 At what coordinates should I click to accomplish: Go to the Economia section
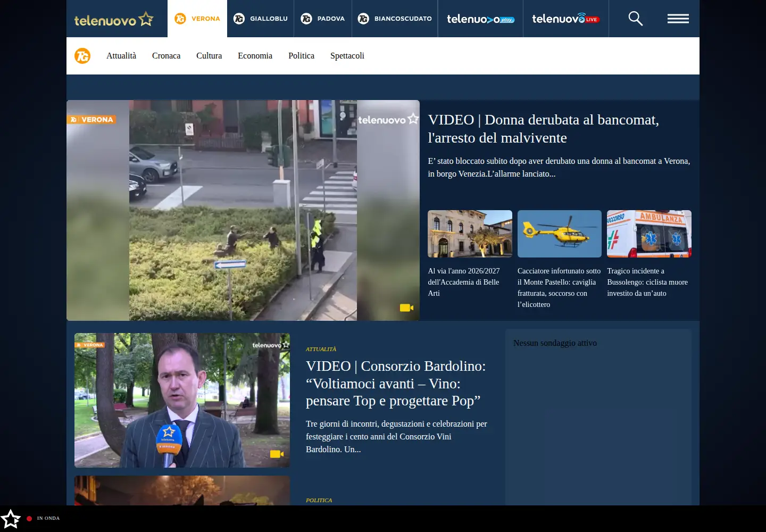tap(255, 56)
